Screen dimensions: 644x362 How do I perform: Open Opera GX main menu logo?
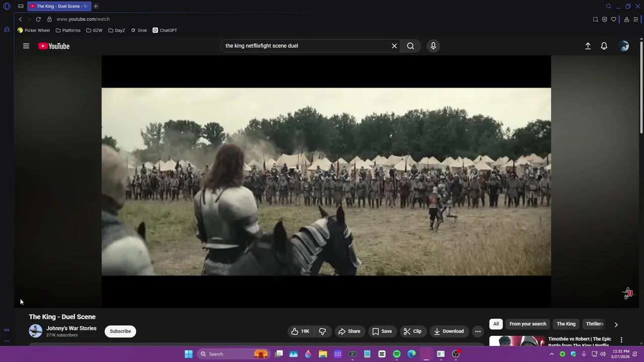pos(7,6)
